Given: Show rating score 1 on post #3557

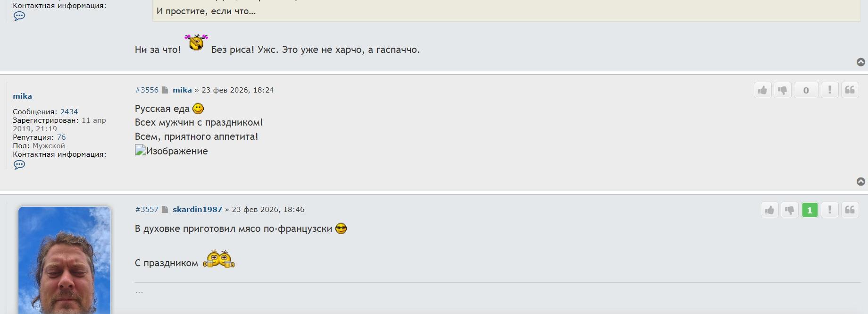Looking at the screenshot, I should (x=810, y=210).
